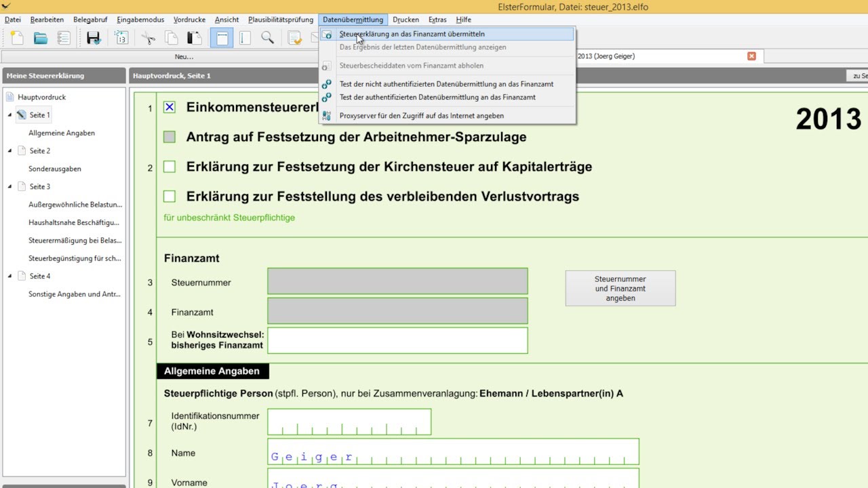The width and height of the screenshot is (868, 488).
Task: Click the numbered-order toolbar icon showing 13
Action: [x=121, y=38]
